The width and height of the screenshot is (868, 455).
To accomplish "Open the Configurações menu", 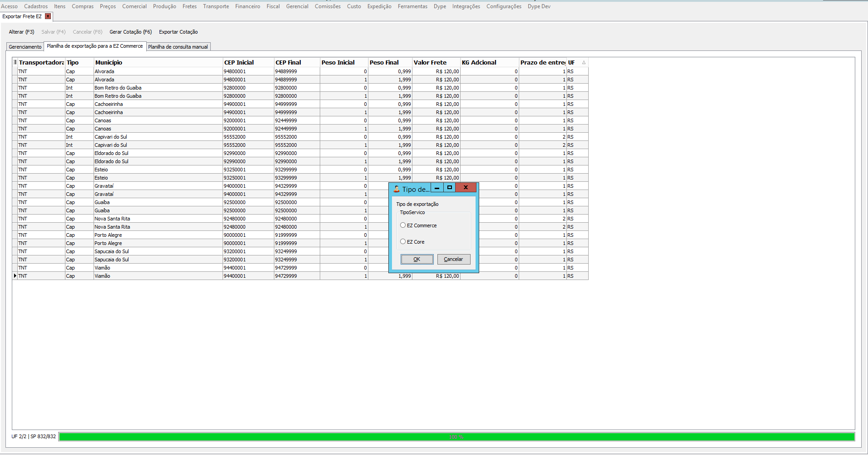I will 504,6.
